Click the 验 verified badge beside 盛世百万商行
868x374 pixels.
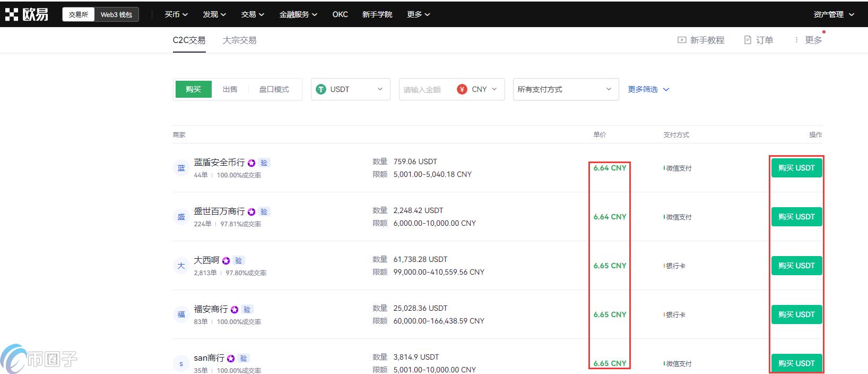[264, 211]
